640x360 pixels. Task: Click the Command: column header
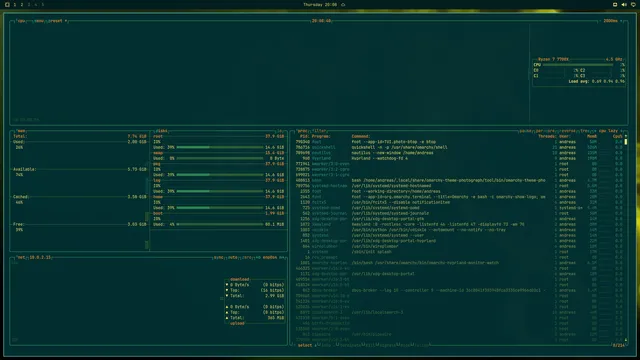pyautogui.click(x=361, y=136)
